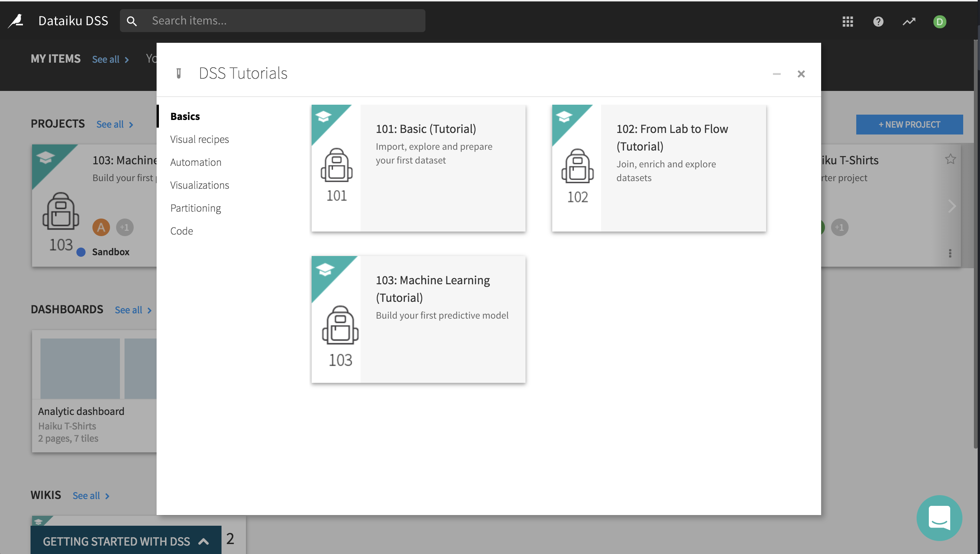Open the 101: Basic (Tutorial) card title
This screenshot has width=980, height=554.
(426, 129)
